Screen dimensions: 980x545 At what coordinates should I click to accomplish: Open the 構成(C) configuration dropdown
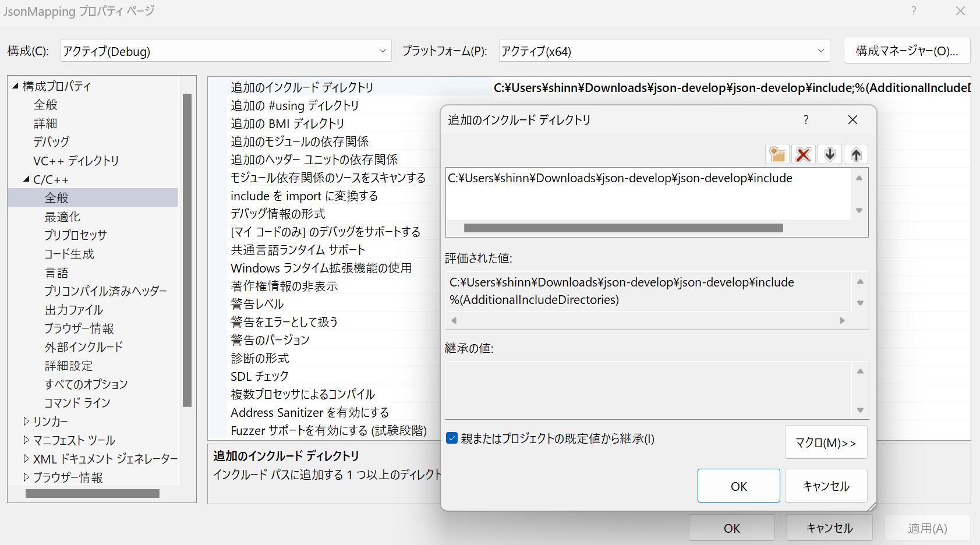[383, 51]
